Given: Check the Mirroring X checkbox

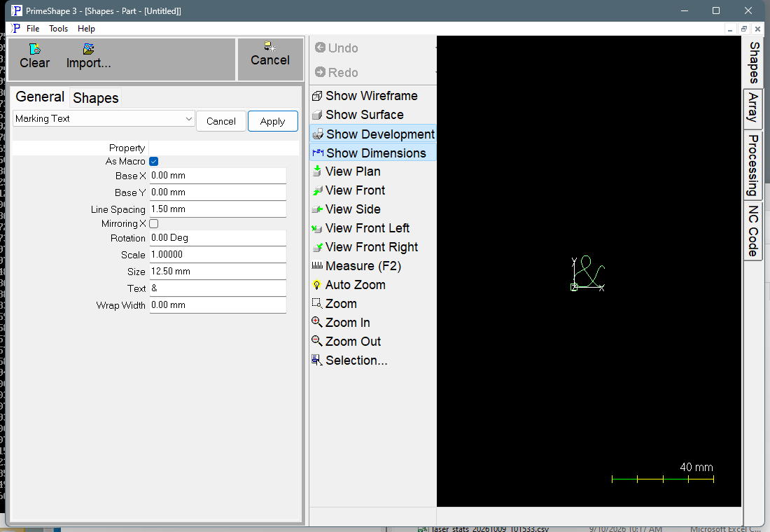Looking at the screenshot, I should 154,223.
